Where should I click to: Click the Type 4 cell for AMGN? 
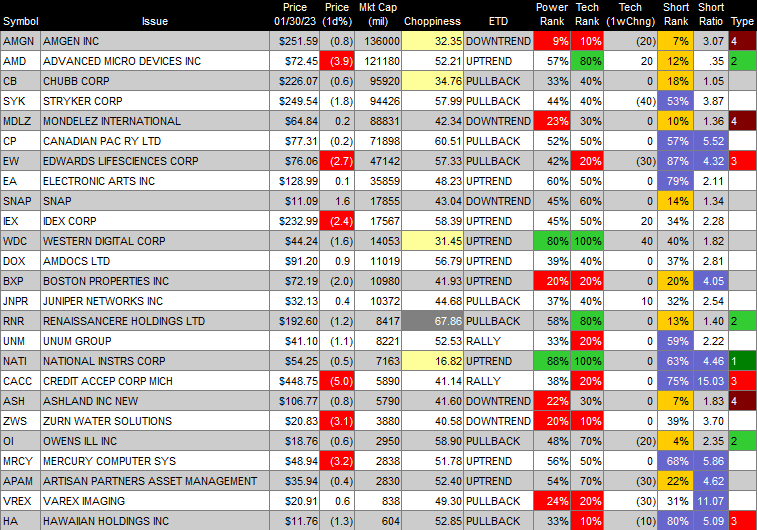(743, 42)
